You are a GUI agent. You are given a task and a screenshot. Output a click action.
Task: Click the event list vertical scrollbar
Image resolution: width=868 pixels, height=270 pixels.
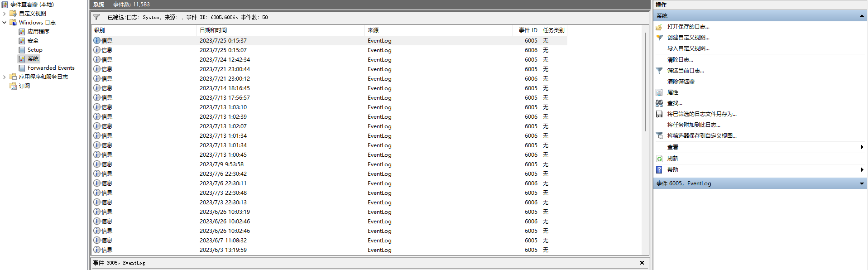645,82
